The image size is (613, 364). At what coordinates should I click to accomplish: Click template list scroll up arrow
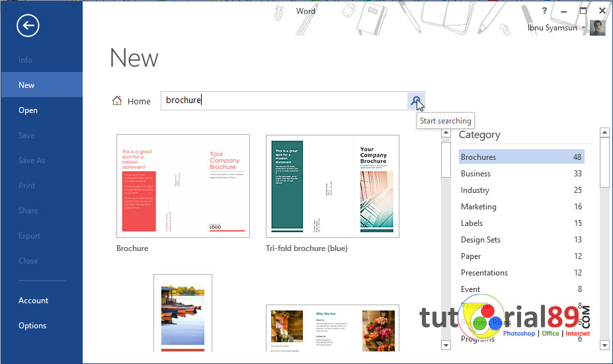[446, 133]
